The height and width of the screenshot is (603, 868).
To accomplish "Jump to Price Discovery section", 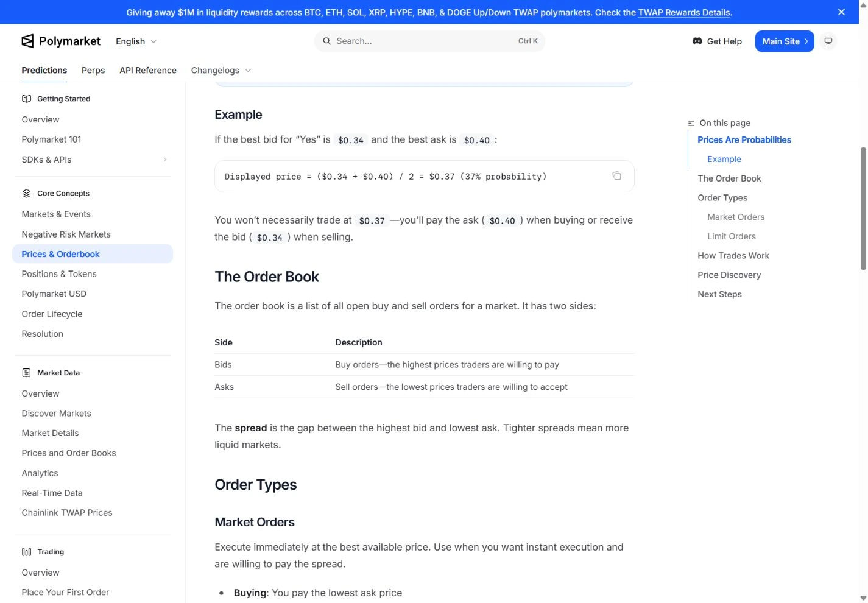I will 729,275.
